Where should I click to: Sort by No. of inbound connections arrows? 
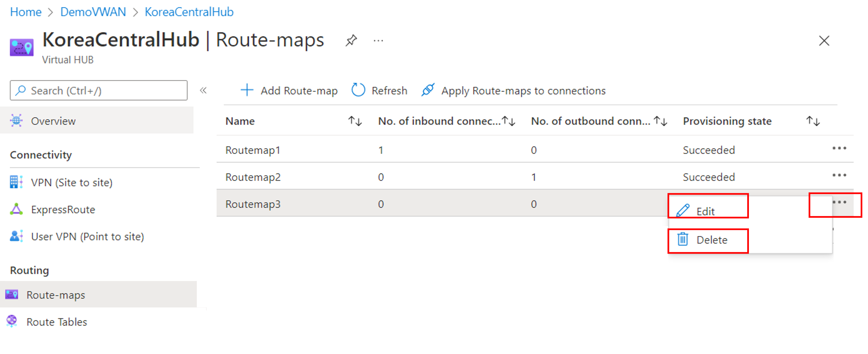tap(508, 121)
